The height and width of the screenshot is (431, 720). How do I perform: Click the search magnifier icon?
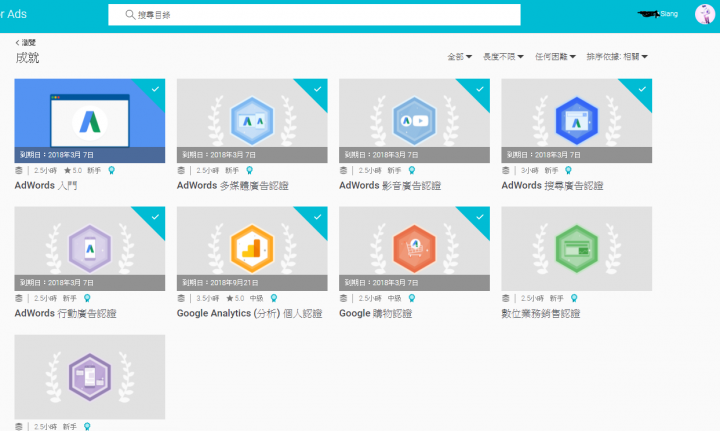pos(130,15)
